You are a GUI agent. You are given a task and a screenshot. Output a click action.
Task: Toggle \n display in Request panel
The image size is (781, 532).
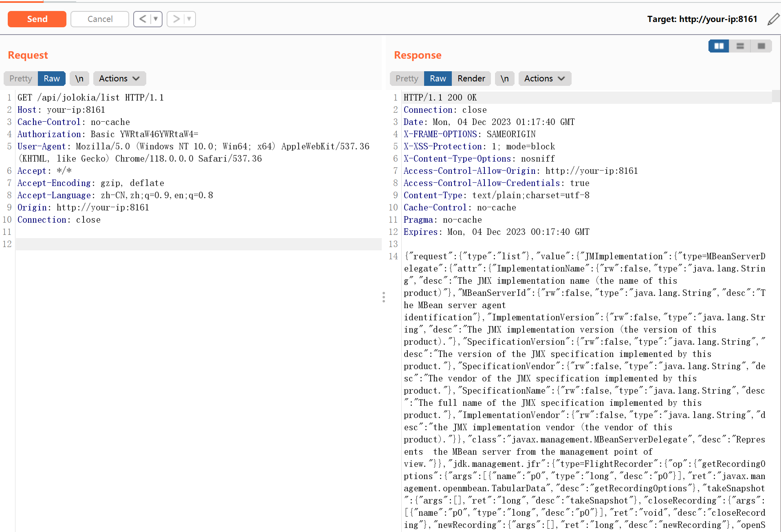pos(79,79)
